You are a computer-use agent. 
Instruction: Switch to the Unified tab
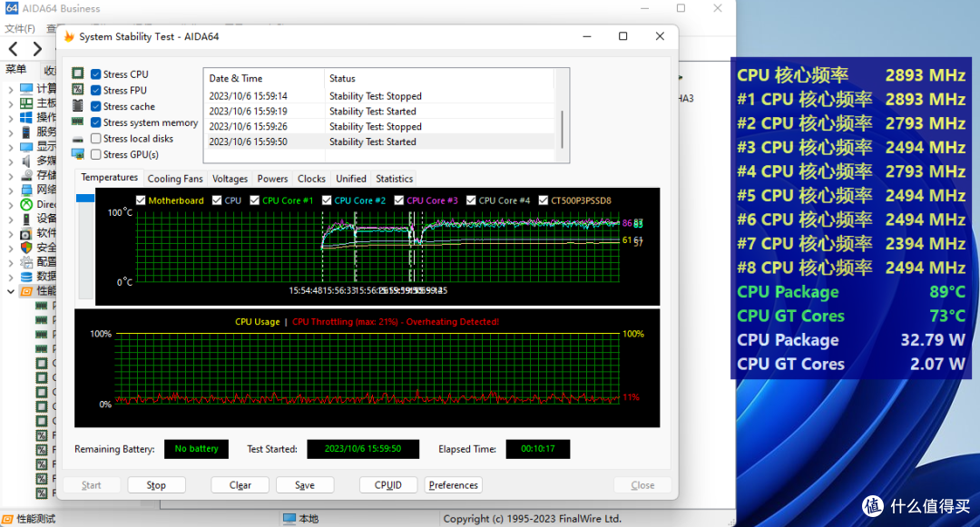pyautogui.click(x=351, y=179)
